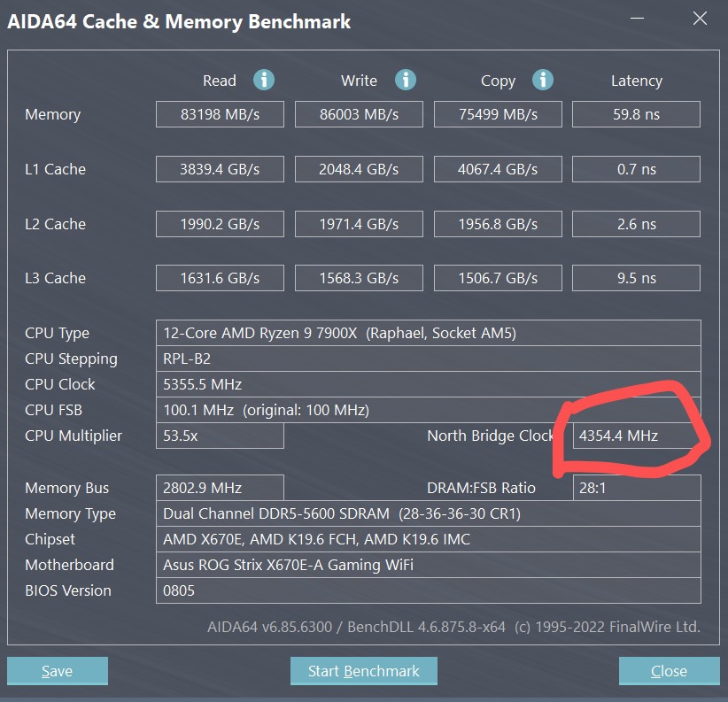728x702 pixels.
Task: Click the Close button at bottom
Action: [669, 671]
